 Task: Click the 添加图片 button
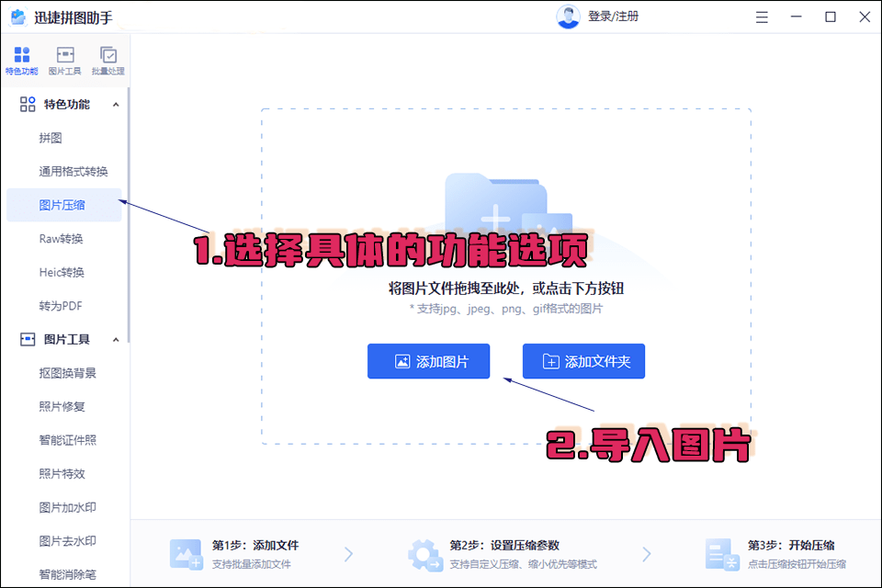click(x=428, y=361)
